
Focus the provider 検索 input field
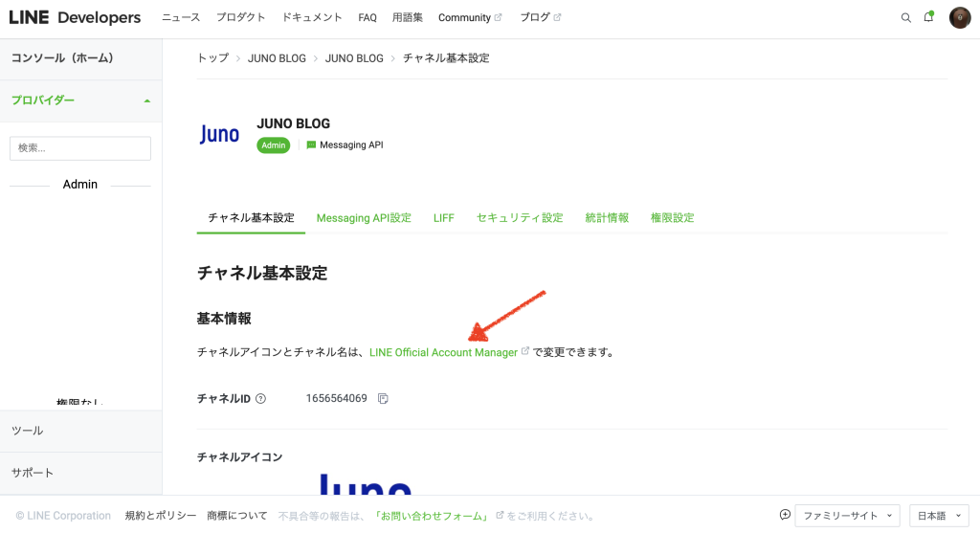point(80,148)
